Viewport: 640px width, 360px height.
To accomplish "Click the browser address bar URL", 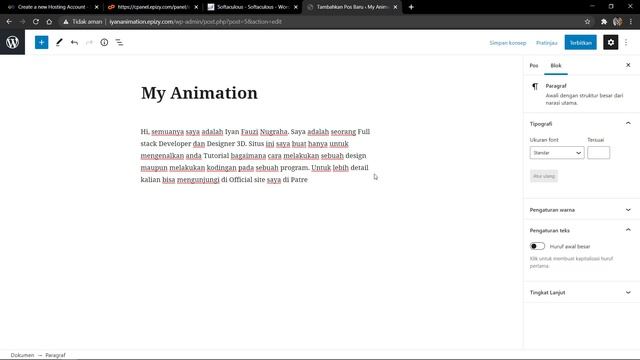I will click(x=196, y=22).
